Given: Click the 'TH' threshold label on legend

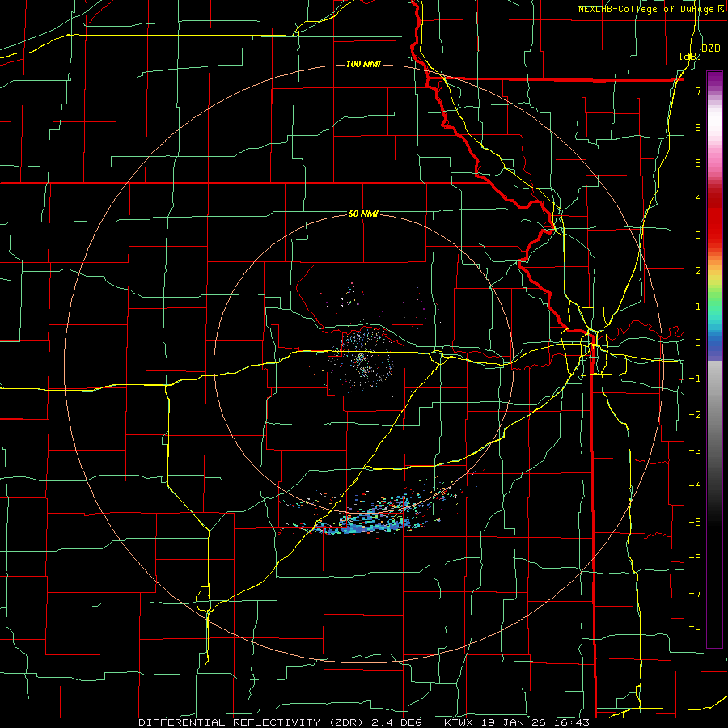Looking at the screenshot, I should pos(695,630).
